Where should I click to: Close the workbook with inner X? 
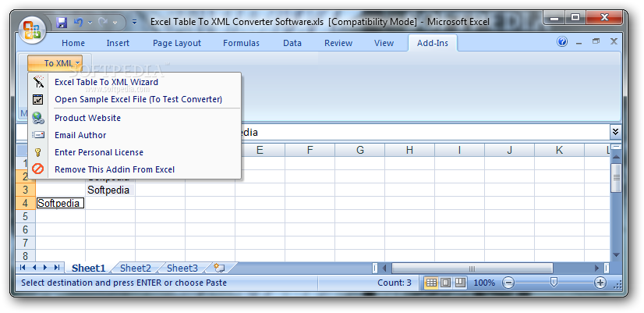(x=614, y=41)
